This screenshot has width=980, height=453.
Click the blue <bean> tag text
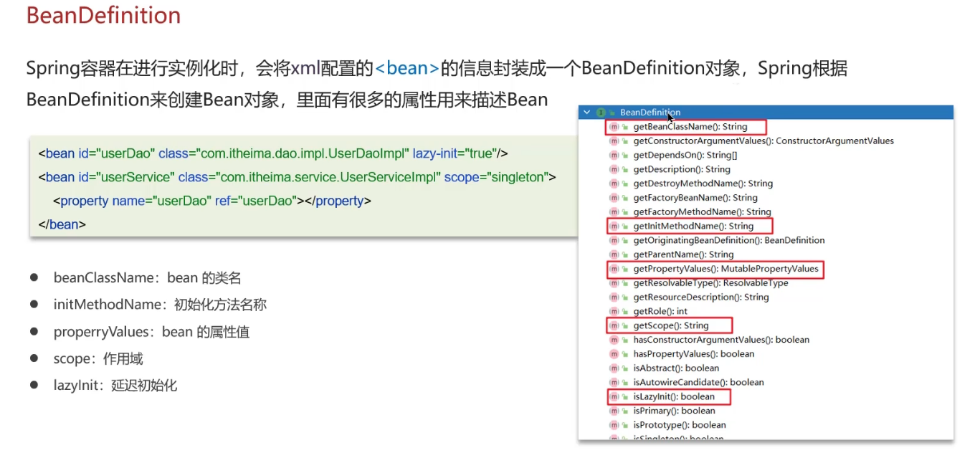[406, 69]
